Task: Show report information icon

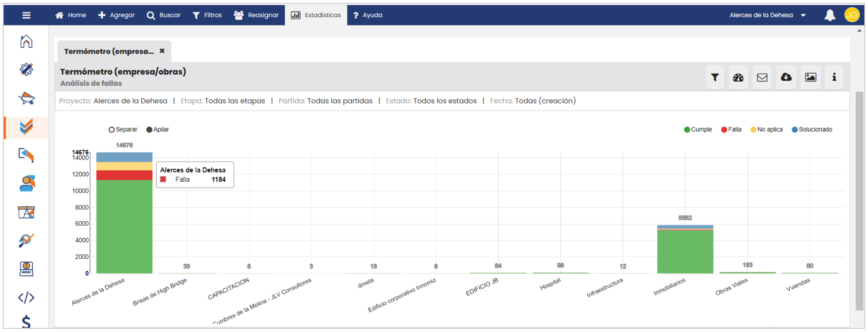Action: (834, 77)
